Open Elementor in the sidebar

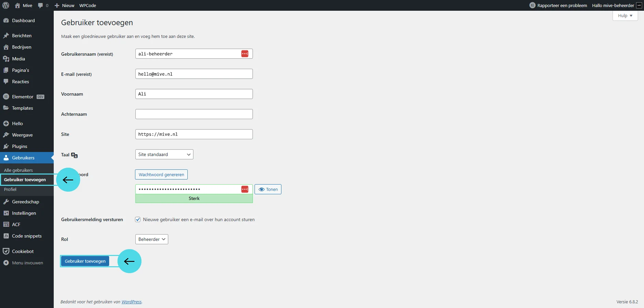coord(22,97)
